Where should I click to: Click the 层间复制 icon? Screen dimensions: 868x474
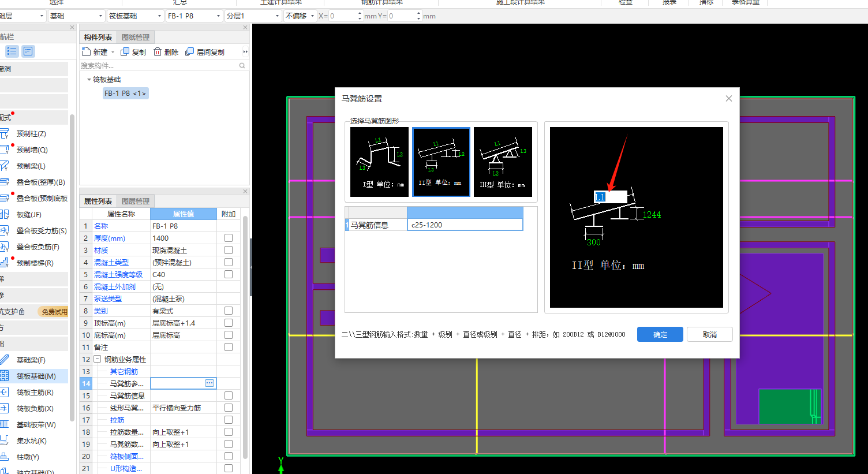189,52
